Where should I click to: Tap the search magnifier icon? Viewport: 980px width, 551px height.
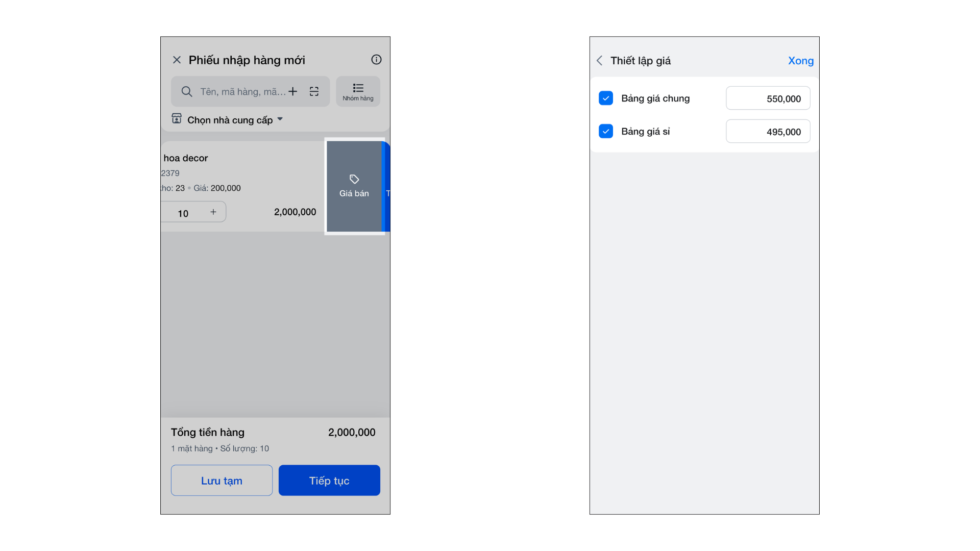(x=187, y=92)
